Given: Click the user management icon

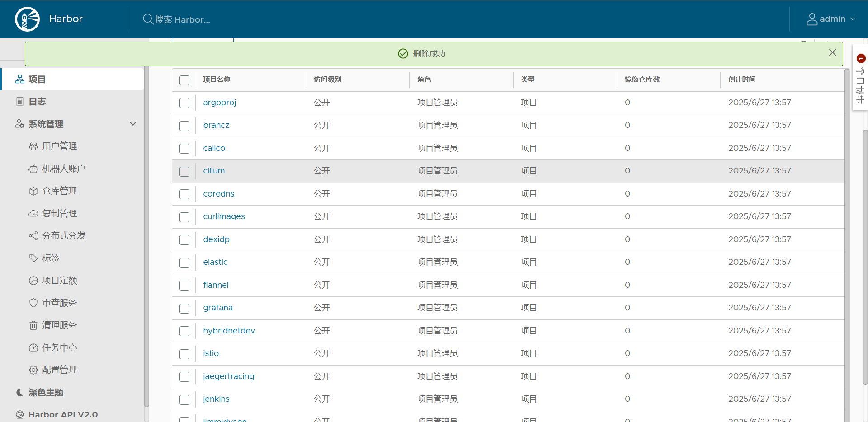Looking at the screenshot, I should click(33, 146).
